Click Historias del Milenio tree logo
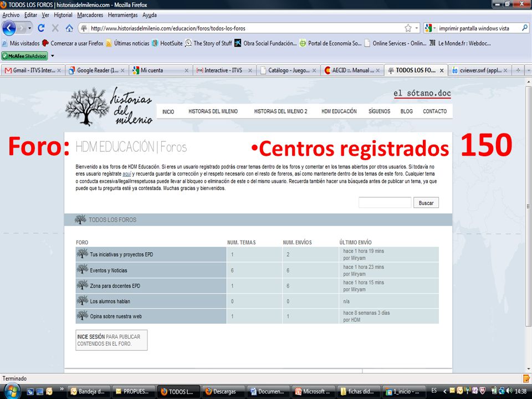Viewport: 532px width, 399px height. pos(109,106)
